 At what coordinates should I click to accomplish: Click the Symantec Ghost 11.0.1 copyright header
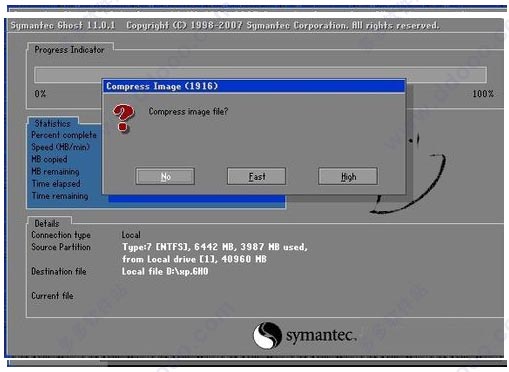tap(225, 25)
